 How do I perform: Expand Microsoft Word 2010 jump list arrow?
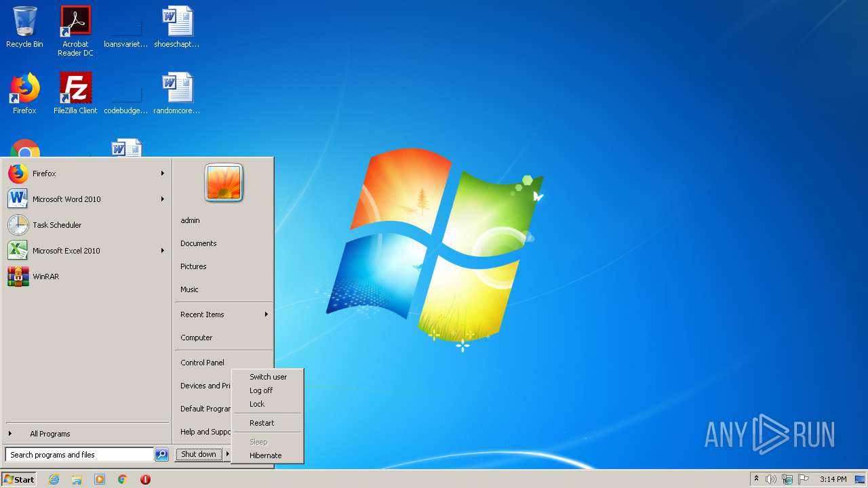(163, 199)
